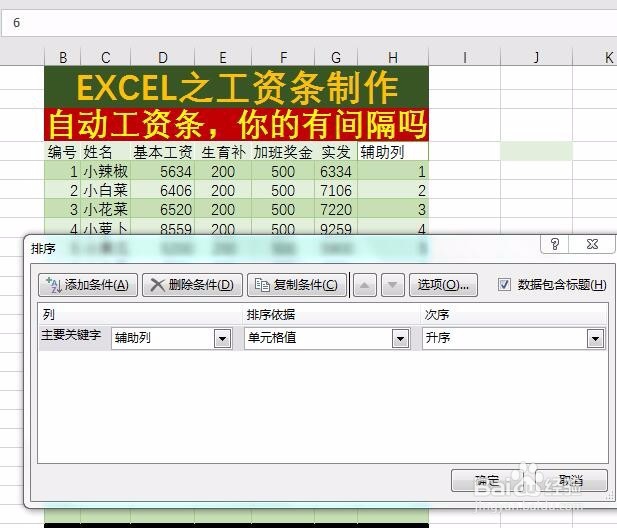Select the salary cell 6520
The width and height of the screenshot is (617, 528).
pos(163,209)
